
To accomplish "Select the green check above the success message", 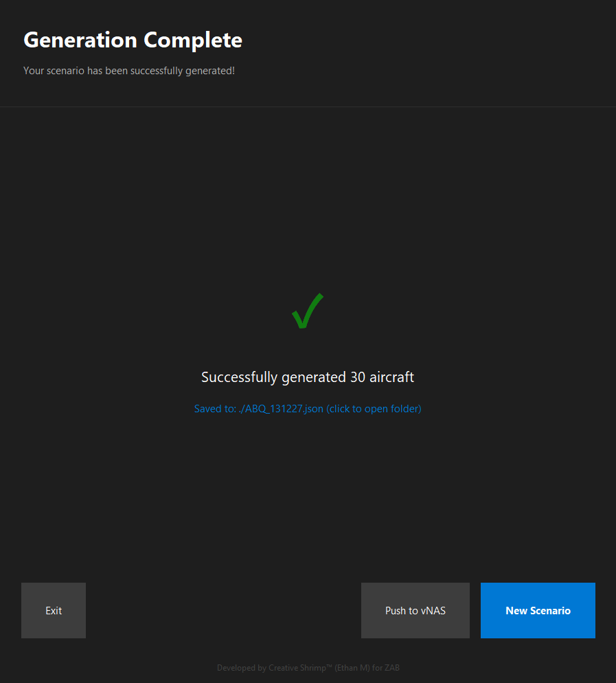I will pos(307,311).
